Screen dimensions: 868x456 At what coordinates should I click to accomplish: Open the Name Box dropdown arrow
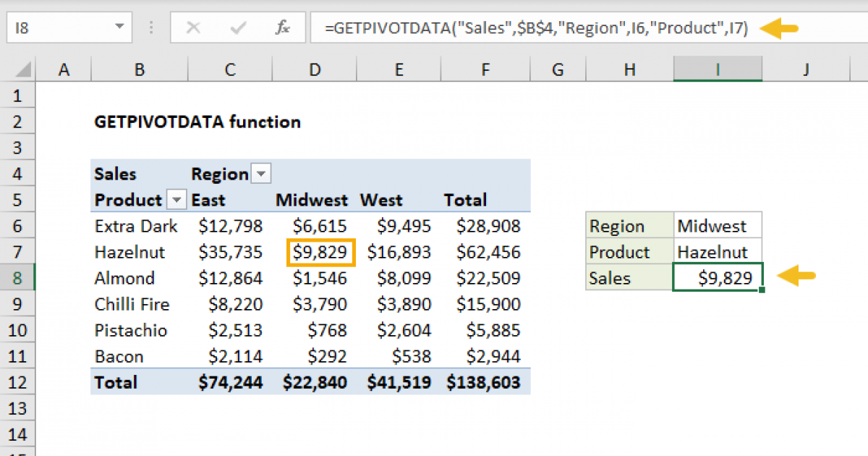tap(120, 28)
